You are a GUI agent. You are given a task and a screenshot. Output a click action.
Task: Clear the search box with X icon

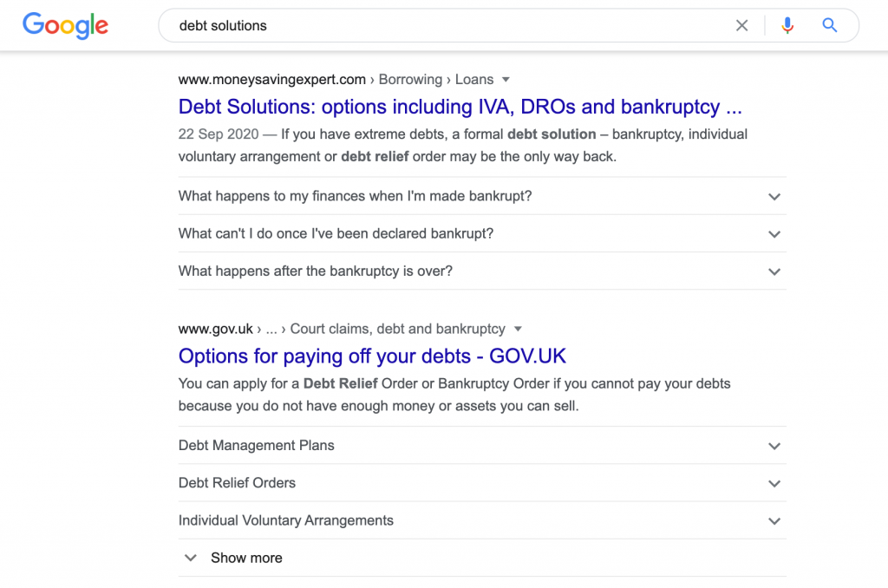[741, 25]
